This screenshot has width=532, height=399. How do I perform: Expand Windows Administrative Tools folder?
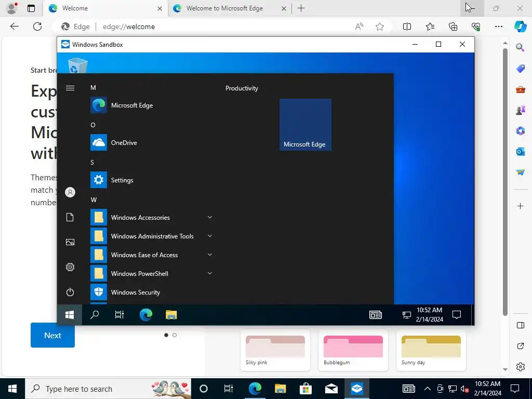[x=152, y=236]
